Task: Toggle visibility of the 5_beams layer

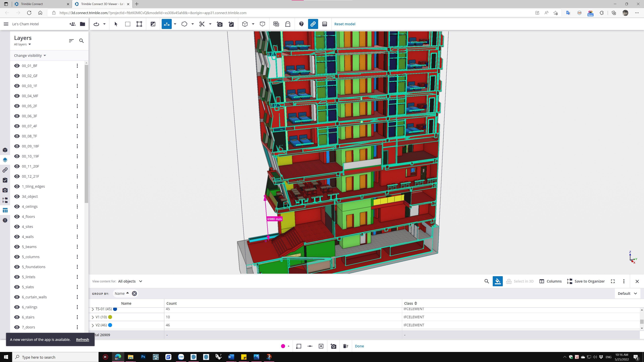Action: click(17, 247)
